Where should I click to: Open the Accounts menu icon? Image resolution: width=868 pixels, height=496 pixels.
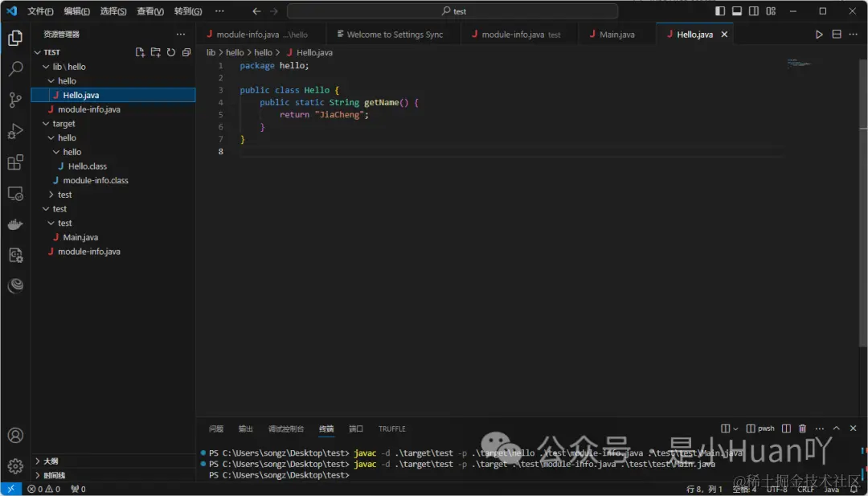(15, 435)
